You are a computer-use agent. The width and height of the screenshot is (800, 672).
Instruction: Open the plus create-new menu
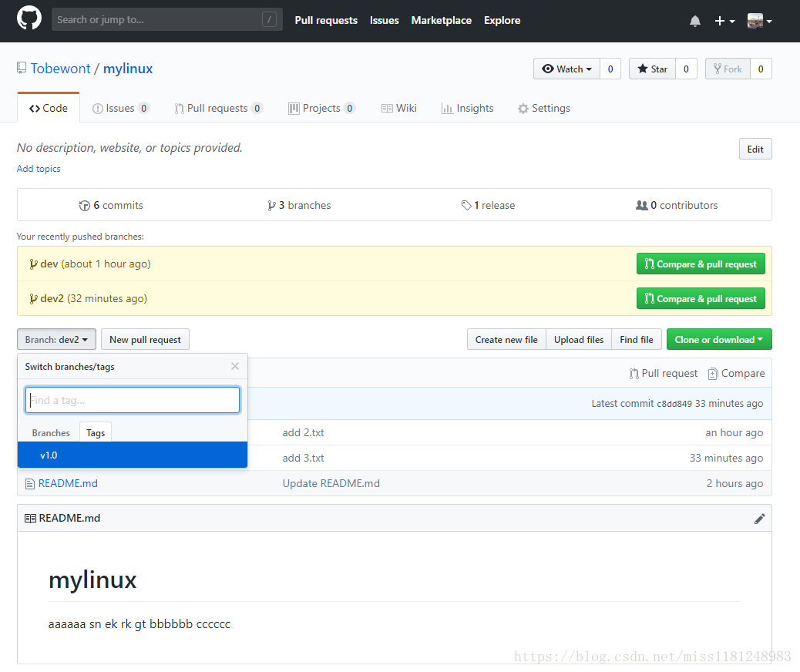(x=724, y=21)
